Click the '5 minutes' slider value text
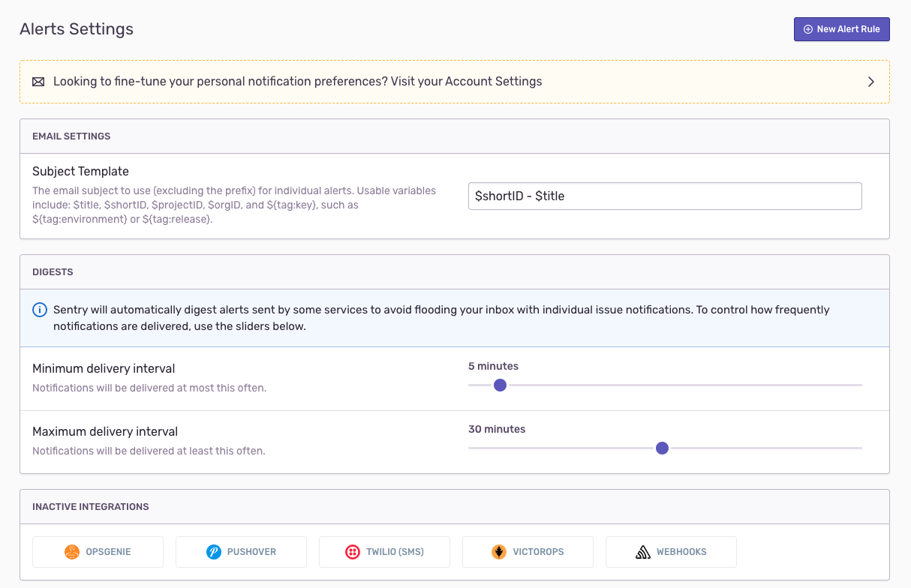This screenshot has width=911, height=588. (x=493, y=367)
